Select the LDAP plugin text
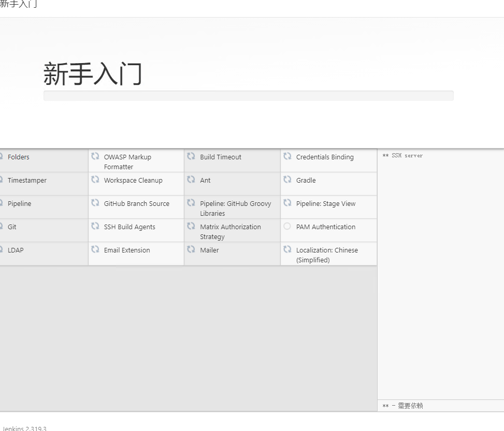 [16, 250]
